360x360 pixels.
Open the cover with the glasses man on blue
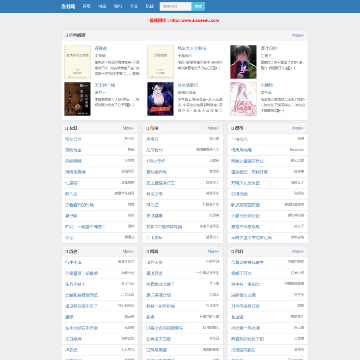click(x=160, y=99)
